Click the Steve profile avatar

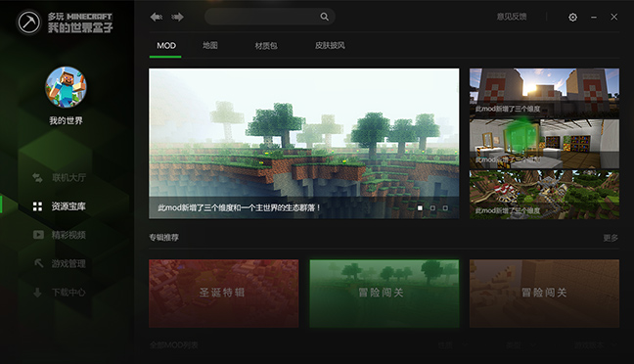[66, 87]
